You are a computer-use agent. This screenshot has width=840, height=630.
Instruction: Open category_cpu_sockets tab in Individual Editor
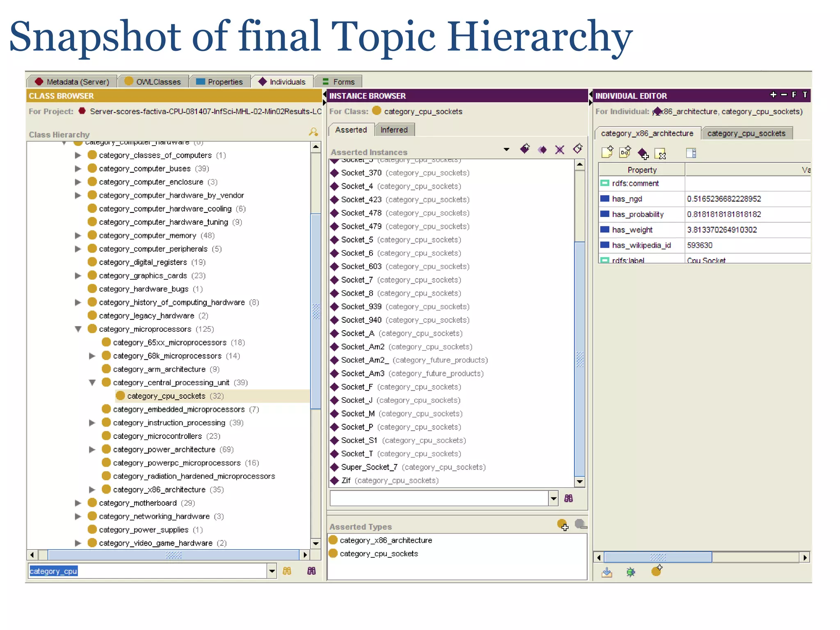coord(746,133)
